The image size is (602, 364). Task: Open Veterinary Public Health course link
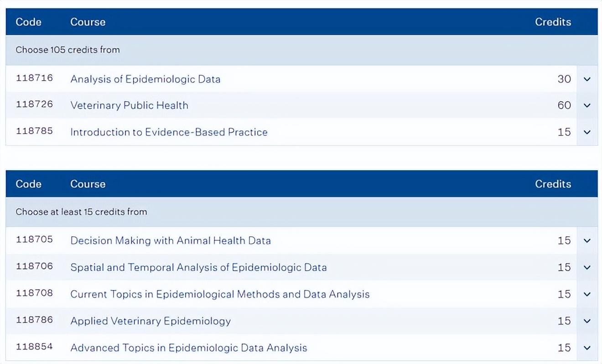tap(129, 105)
